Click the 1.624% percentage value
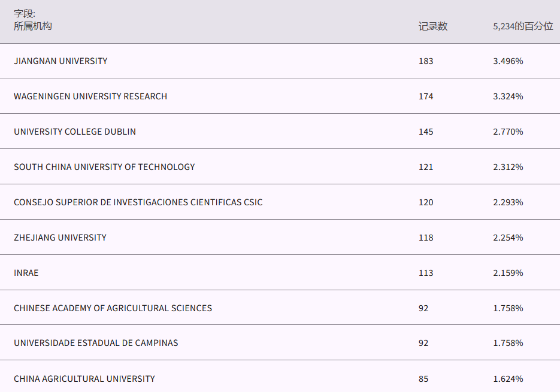The image size is (560, 392). pyautogui.click(x=508, y=379)
